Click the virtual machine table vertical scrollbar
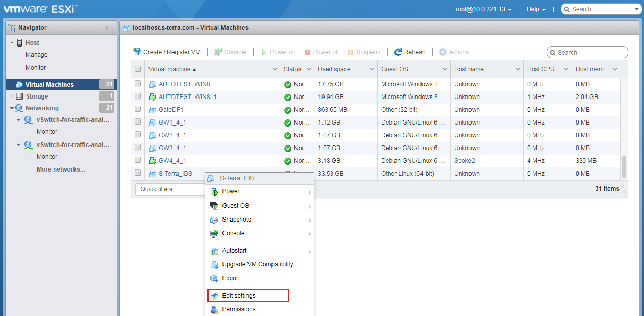 pos(624,166)
